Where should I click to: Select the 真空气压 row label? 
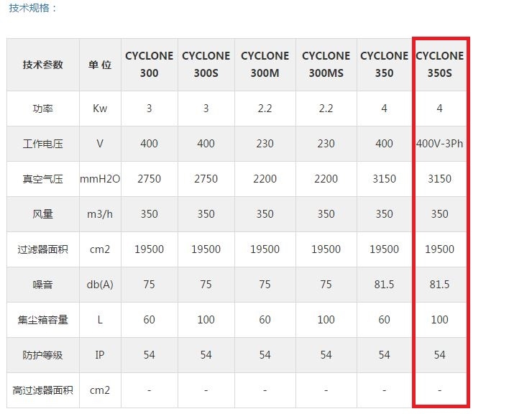click(x=42, y=179)
